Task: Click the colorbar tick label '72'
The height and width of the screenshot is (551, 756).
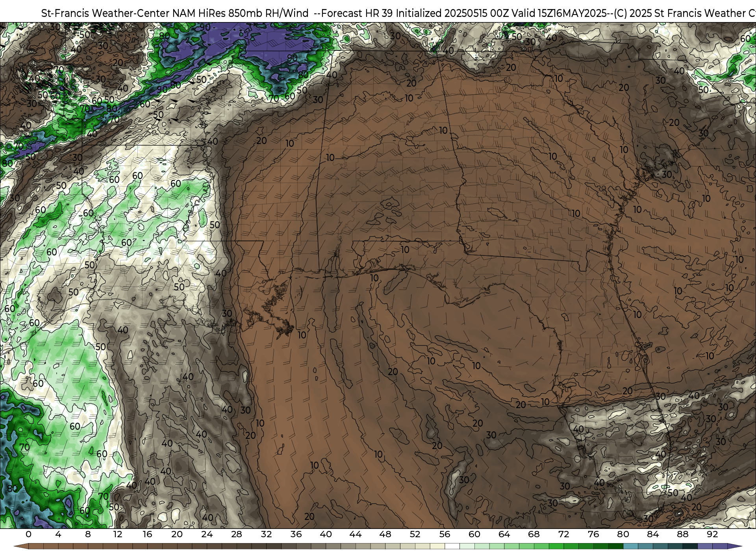Action: point(563,534)
